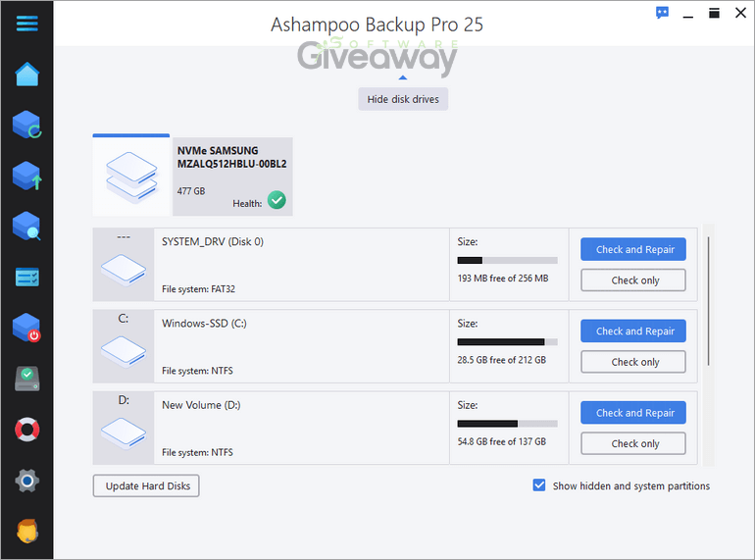The height and width of the screenshot is (560, 755).
Task: Open the settings gear icon
Action: click(x=26, y=481)
